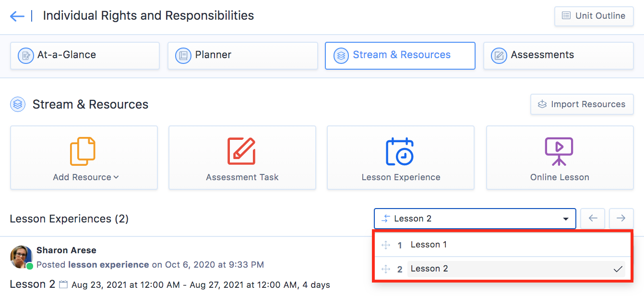Viewport: 644px width, 296px height.
Task: Click the checkmark on selected Lesson 2 option
Action: (618, 269)
